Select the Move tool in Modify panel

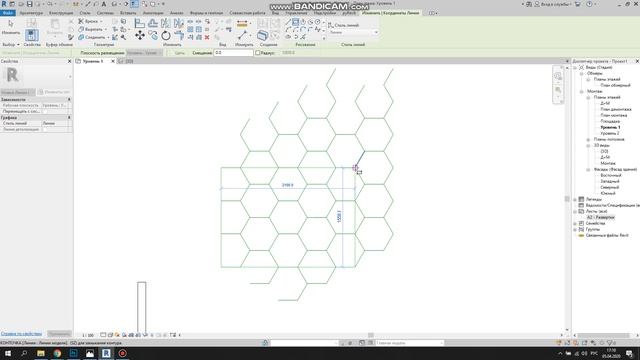point(140,36)
